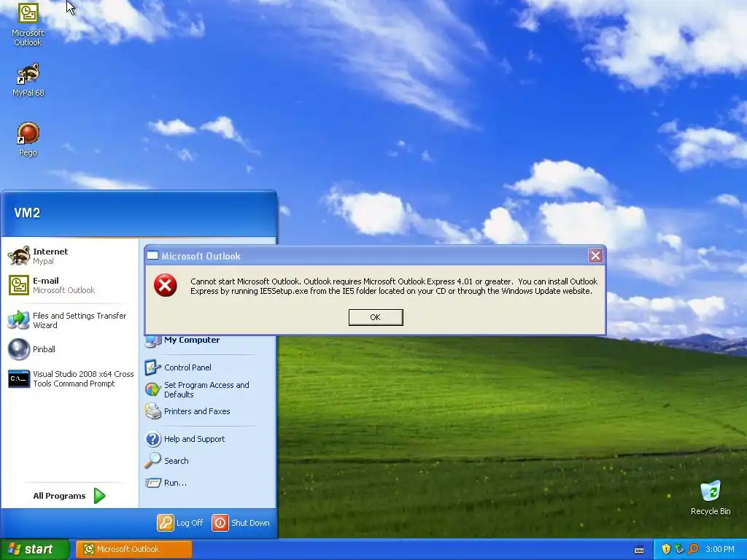Open Visual Studio 2008 x64 Command Prompt
747x560 pixels.
pos(70,378)
